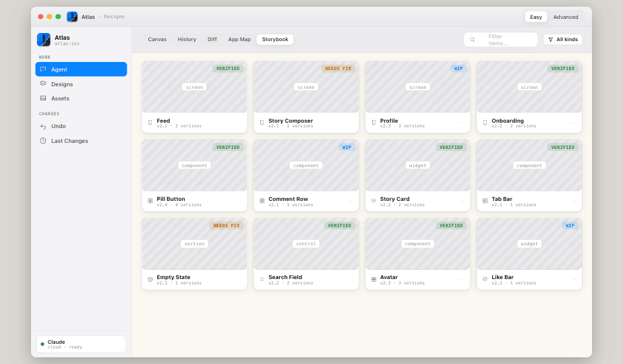Open Onboarding card options menu

coord(573,123)
